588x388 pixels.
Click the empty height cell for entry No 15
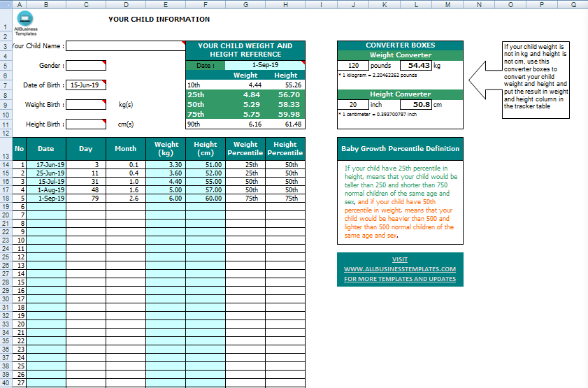point(206,282)
